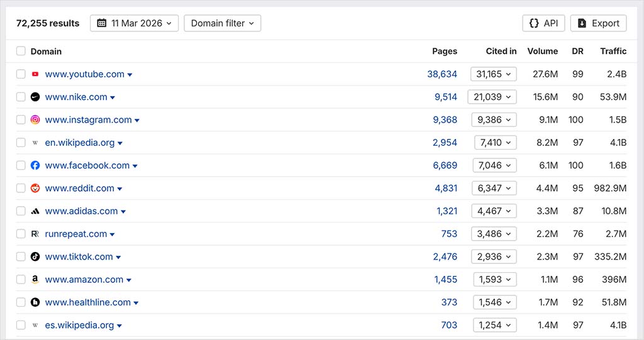This screenshot has width=644, height=340.
Task: Click the Export button
Action: (x=599, y=23)
